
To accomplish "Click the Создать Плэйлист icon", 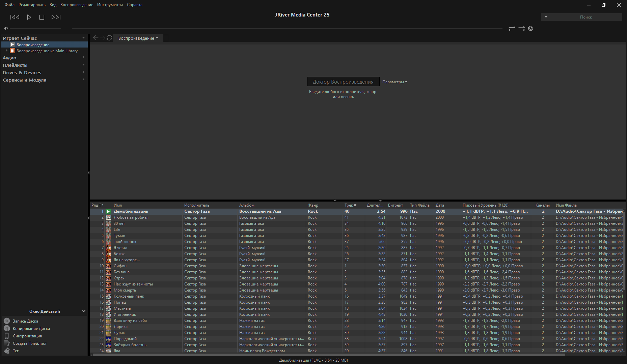I will [x=7, y=343].
